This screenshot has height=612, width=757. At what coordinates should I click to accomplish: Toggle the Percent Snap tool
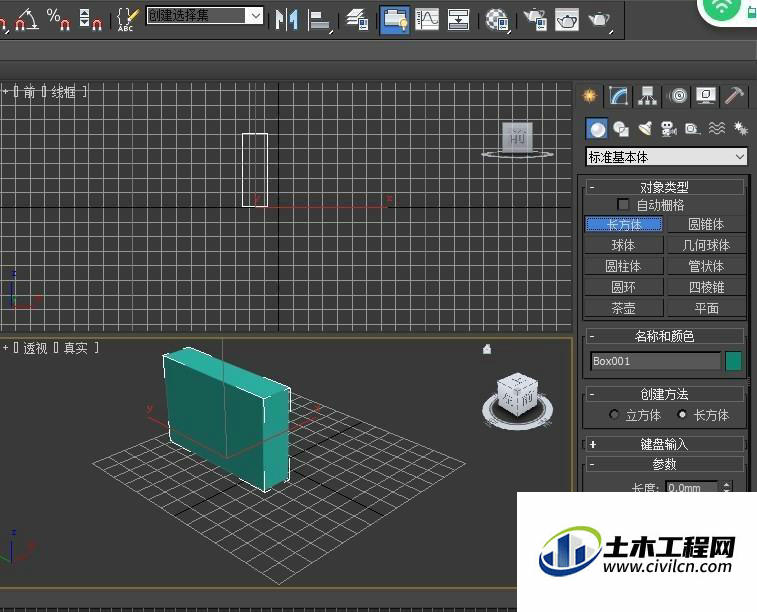58,19
